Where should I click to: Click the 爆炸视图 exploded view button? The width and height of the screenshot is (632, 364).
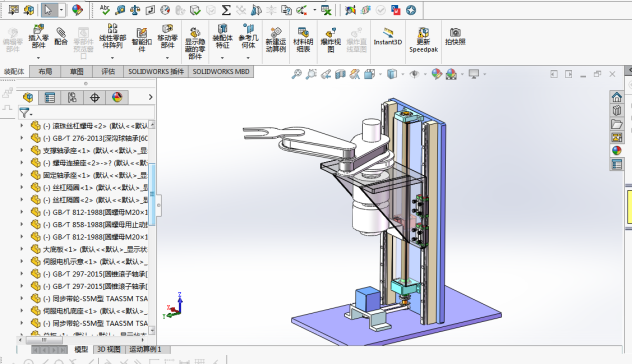[331, 40]
